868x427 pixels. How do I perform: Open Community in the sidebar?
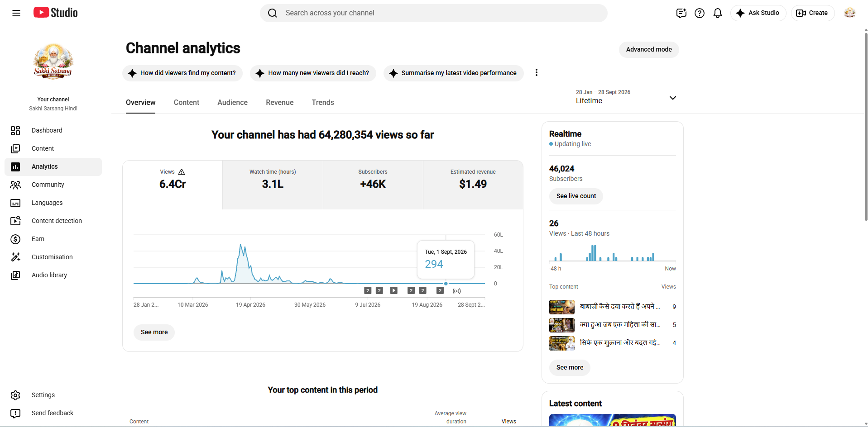click(x=53, y=185)
